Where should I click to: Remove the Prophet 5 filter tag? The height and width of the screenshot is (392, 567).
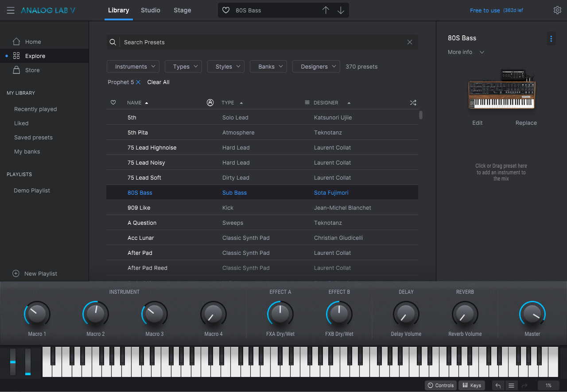tap(138, 82)
